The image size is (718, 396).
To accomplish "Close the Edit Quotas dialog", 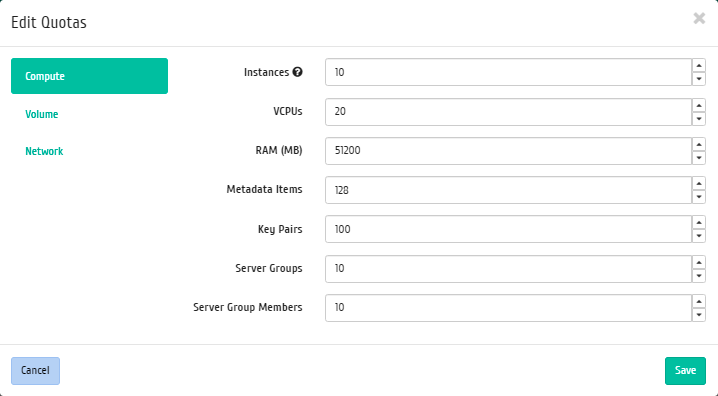I will [x=699, y=18].
